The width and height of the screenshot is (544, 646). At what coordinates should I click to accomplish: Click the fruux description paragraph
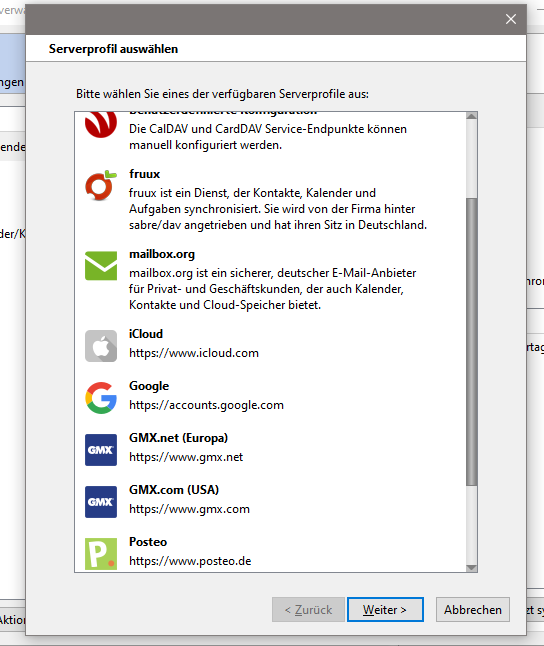click(x=278, y=209)
